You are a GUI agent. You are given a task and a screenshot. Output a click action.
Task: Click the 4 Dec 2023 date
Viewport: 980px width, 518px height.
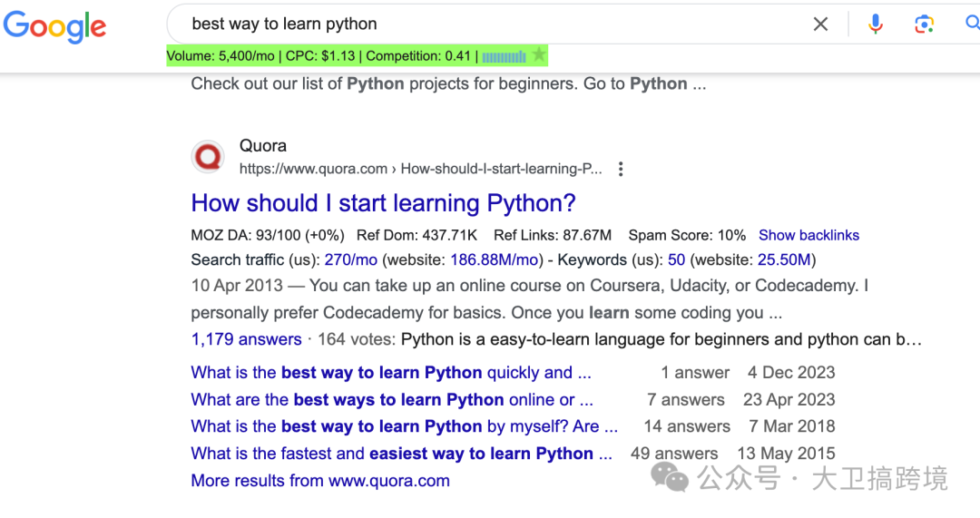[x=791, y=373]
